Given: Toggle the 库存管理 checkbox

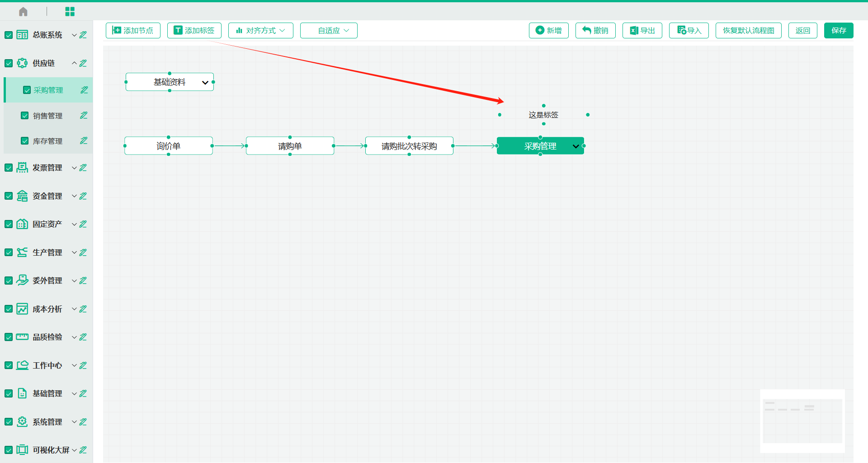Looking at the screenshot, I should tap(25, 141).
